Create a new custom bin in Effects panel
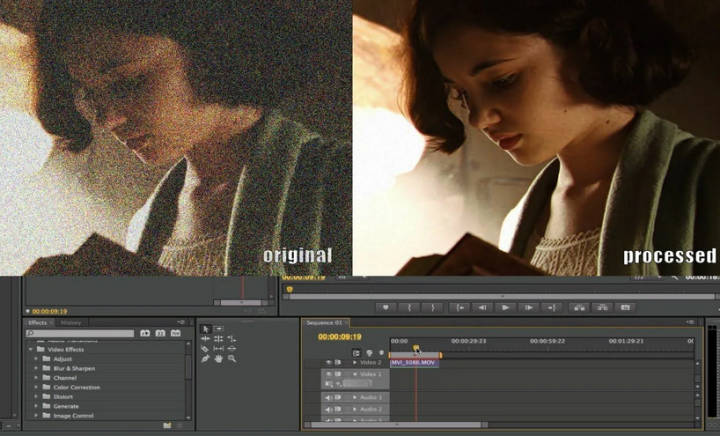720x436 pixels. click(167, 426)
